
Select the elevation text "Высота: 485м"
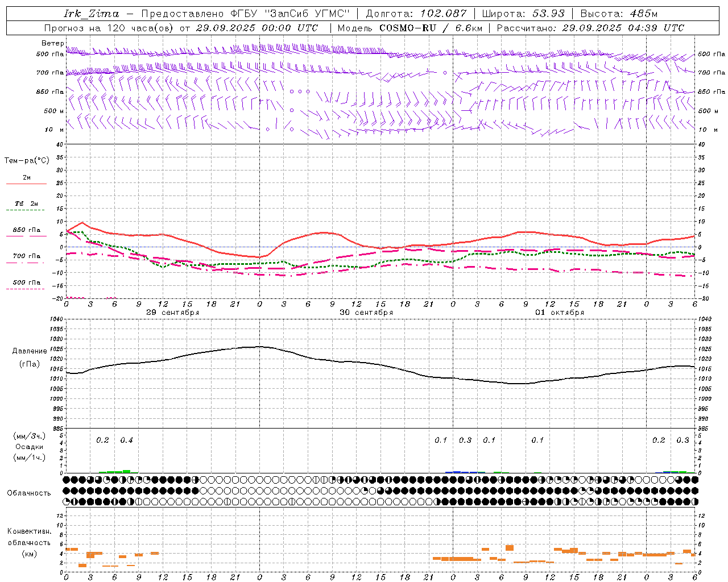[619, 14]
